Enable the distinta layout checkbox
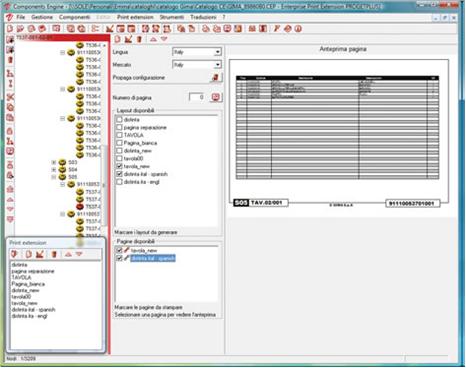Image resolution: width=466 pixels, height=368 pixels. 119,119
